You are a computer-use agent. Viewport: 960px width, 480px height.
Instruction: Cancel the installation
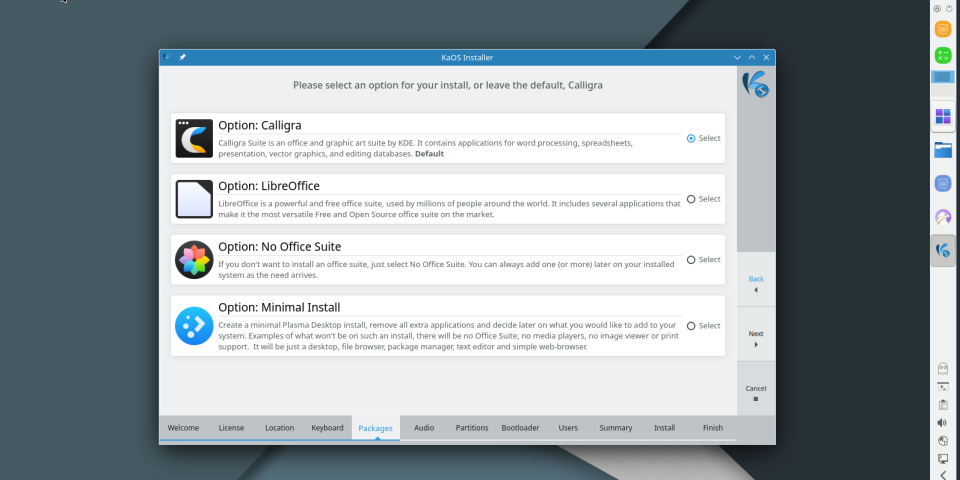(755, 392)
